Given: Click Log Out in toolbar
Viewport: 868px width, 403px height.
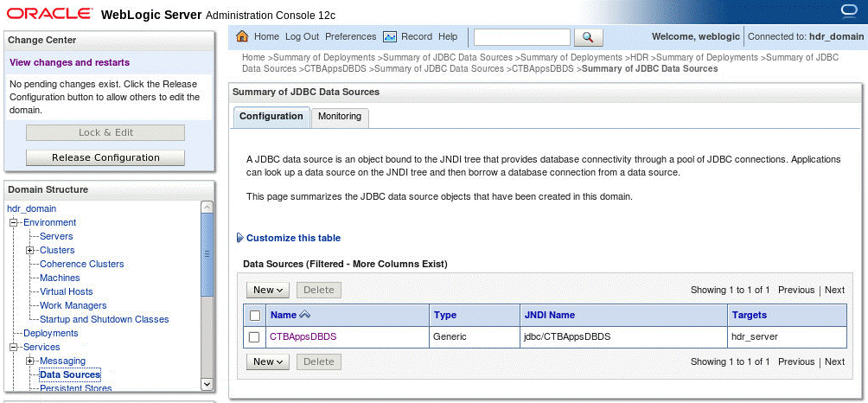Looking at the screenshot, I should pos(303,36).
